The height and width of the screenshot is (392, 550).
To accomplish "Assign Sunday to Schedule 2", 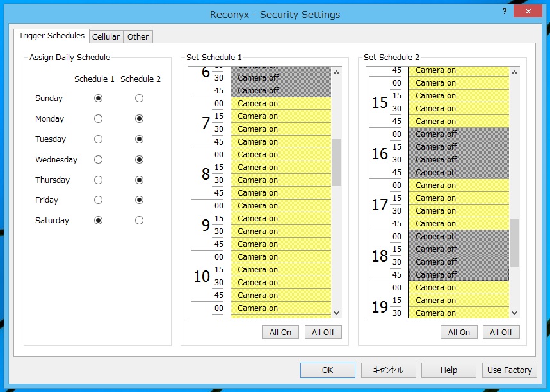I will pos(139,98).
